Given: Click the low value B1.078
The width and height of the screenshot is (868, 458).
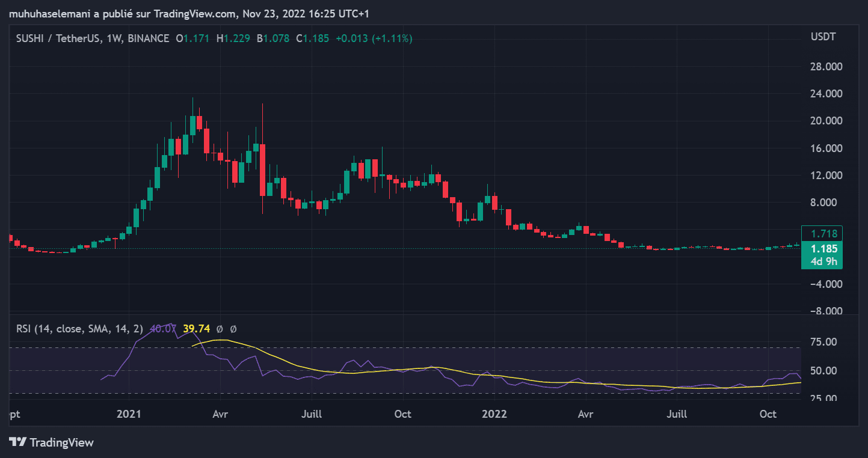Looking at the screenshot, I should click(272, 38).
